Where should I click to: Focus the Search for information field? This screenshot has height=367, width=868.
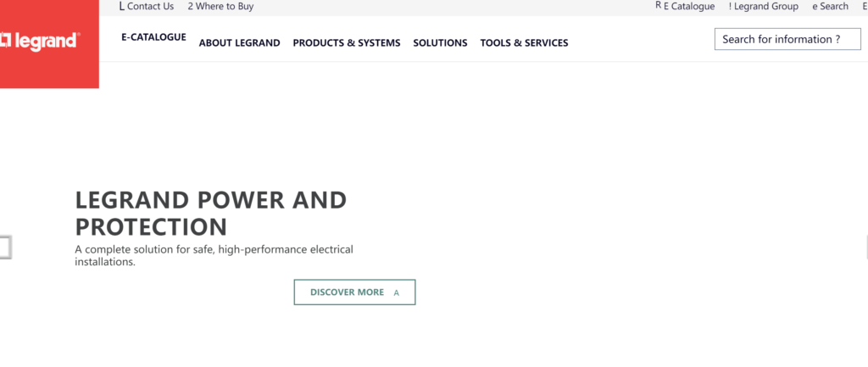[x=787, y=39]
